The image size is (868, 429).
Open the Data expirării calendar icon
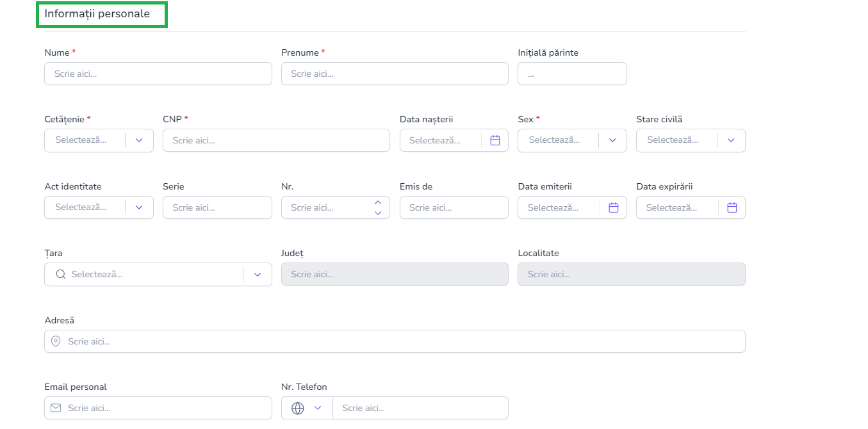pyautogui.click(x=732, y=207)
